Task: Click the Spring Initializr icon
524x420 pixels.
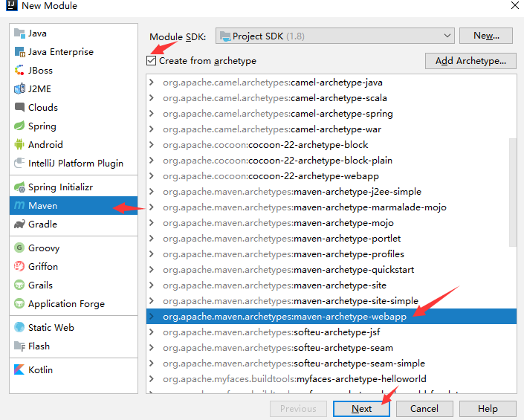Action: pyautogui.click(x=19, y=187)
